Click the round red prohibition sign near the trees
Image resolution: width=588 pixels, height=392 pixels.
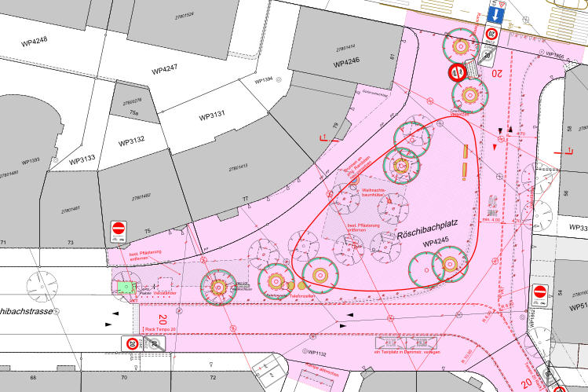[x=457, y=73]
